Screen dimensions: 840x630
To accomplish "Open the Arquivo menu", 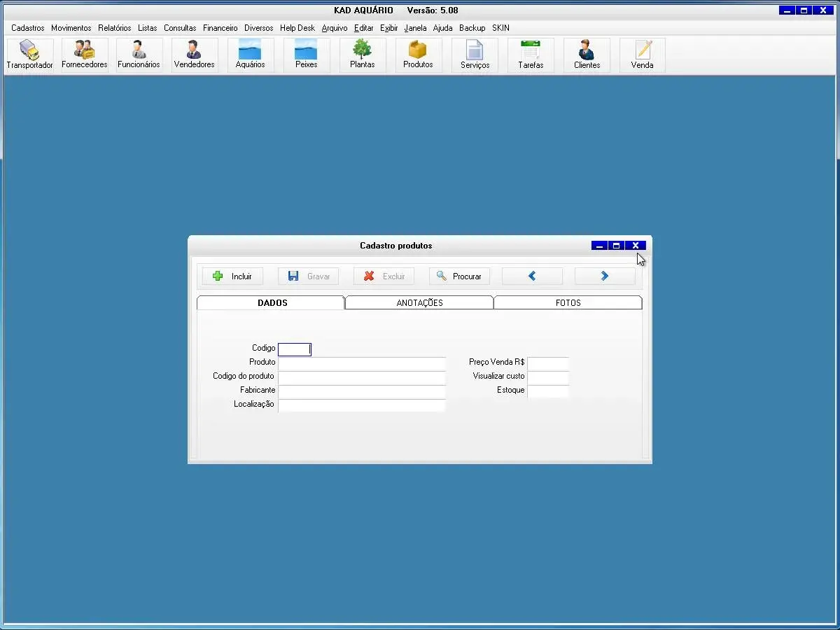I will pos(335,28).
